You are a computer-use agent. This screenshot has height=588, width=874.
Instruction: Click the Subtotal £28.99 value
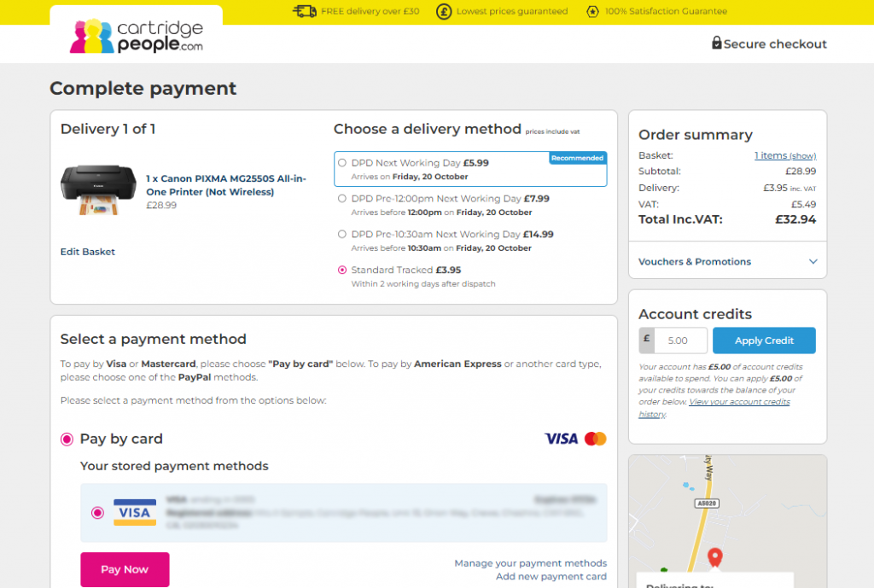[x=801, y=172]
